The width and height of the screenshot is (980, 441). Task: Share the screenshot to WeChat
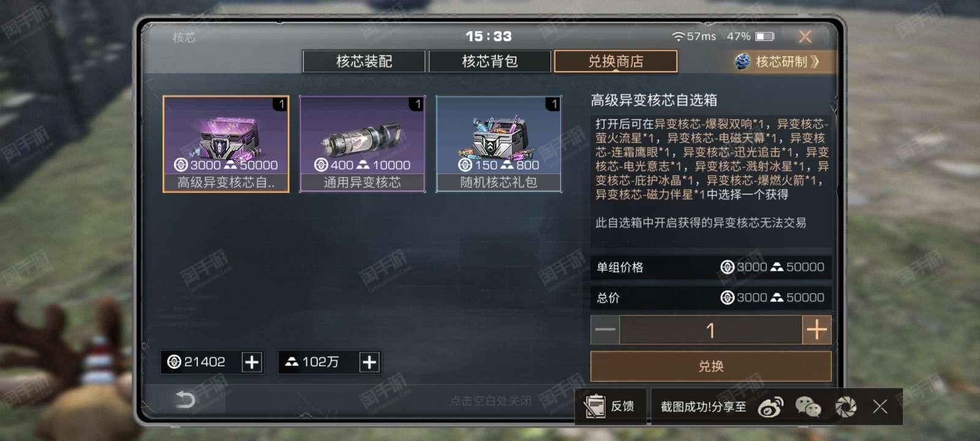point(808,407)
